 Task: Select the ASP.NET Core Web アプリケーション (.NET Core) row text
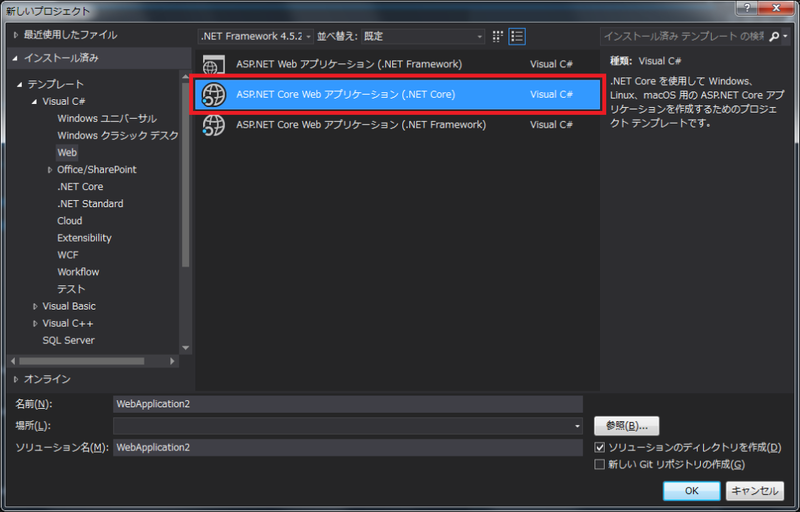click(x=345, y=95)
